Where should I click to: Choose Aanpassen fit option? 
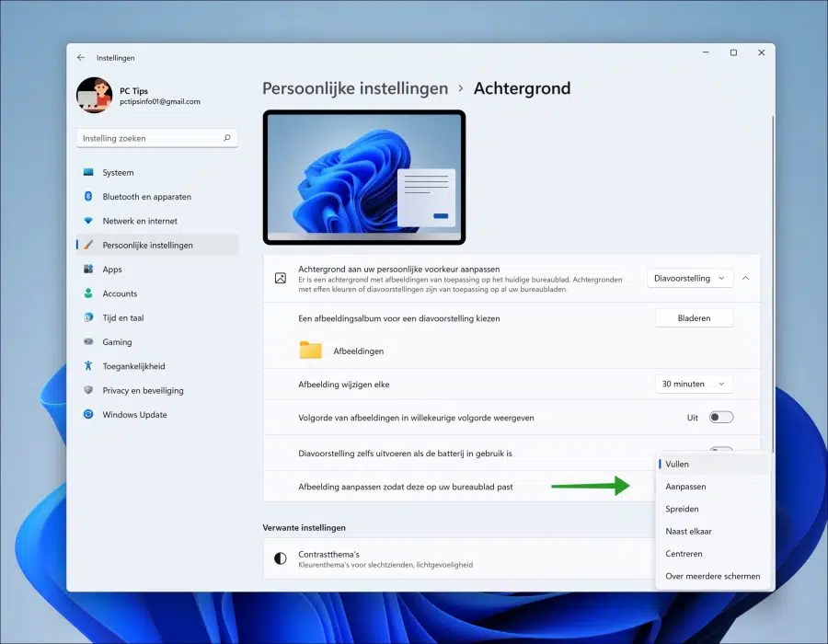(712, 487)
